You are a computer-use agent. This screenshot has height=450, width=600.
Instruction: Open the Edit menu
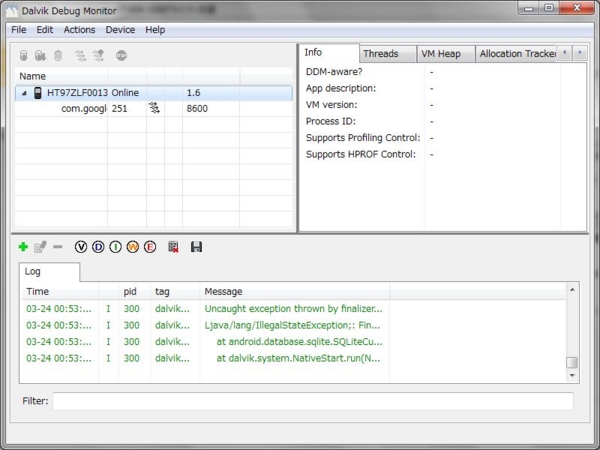pos(45,30)
